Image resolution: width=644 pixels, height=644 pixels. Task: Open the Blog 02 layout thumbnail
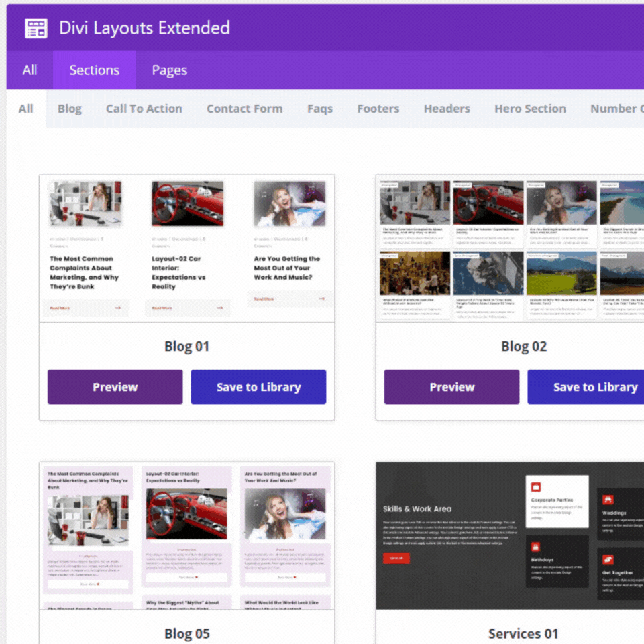coord(510,248)
